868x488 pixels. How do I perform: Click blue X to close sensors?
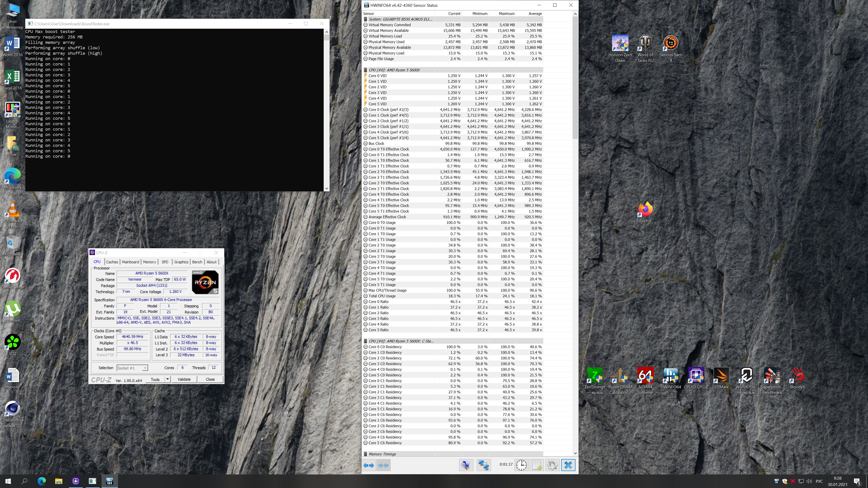tap(568, 465)
